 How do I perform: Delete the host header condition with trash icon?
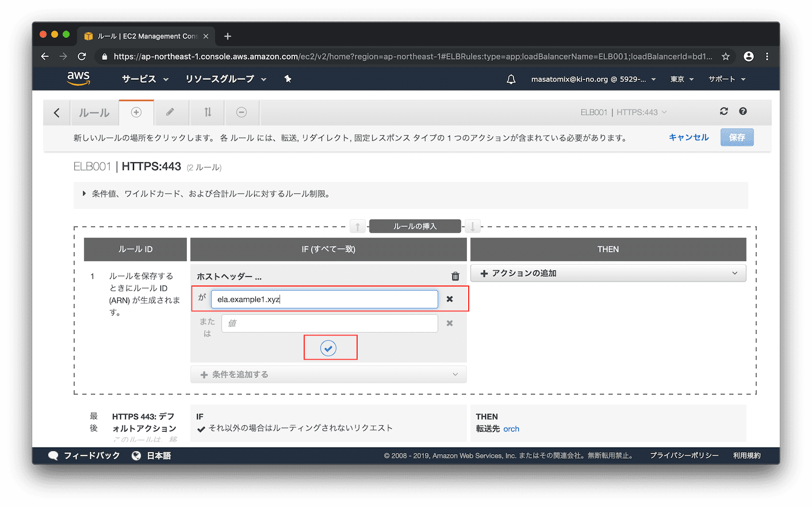455,276
